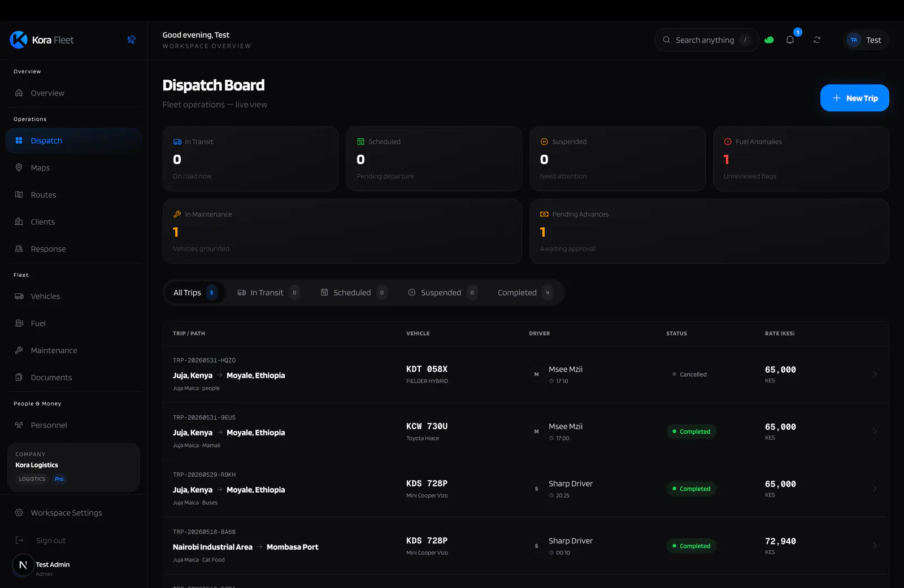The height and width of the screenshot is (588, 904).
Task: Open the In Maintenance stat card
Action: click(x=342, y=231)
